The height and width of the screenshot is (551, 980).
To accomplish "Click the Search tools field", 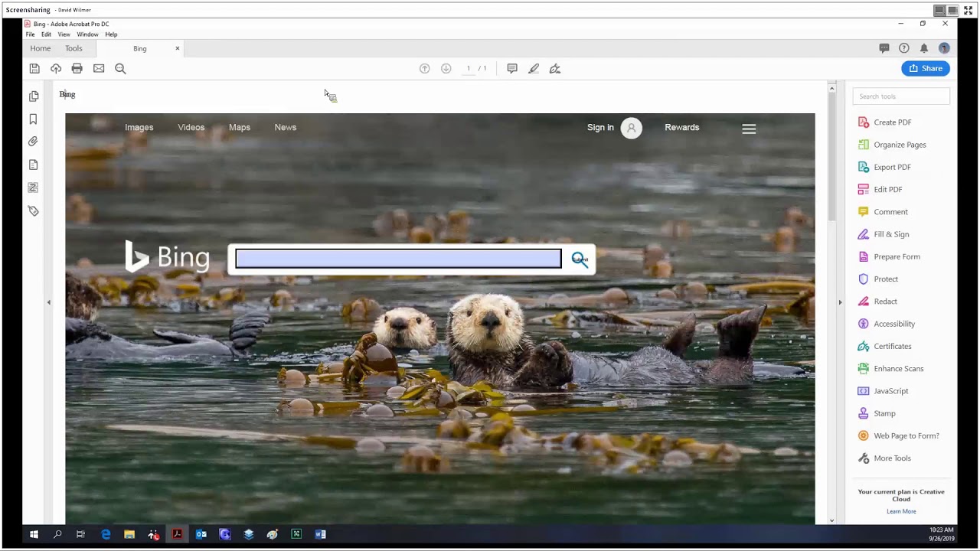I will pyautogui.click(x=901, y=96).
